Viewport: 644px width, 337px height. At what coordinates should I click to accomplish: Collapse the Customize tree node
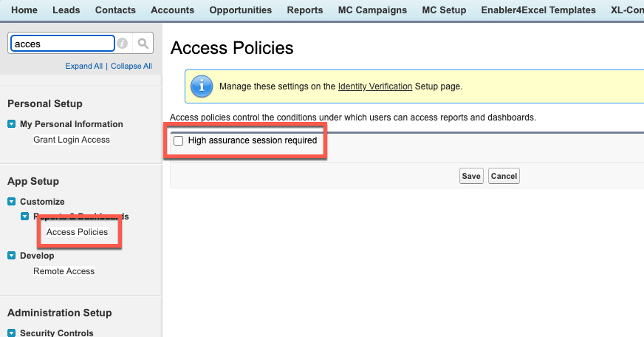[12, 202]
